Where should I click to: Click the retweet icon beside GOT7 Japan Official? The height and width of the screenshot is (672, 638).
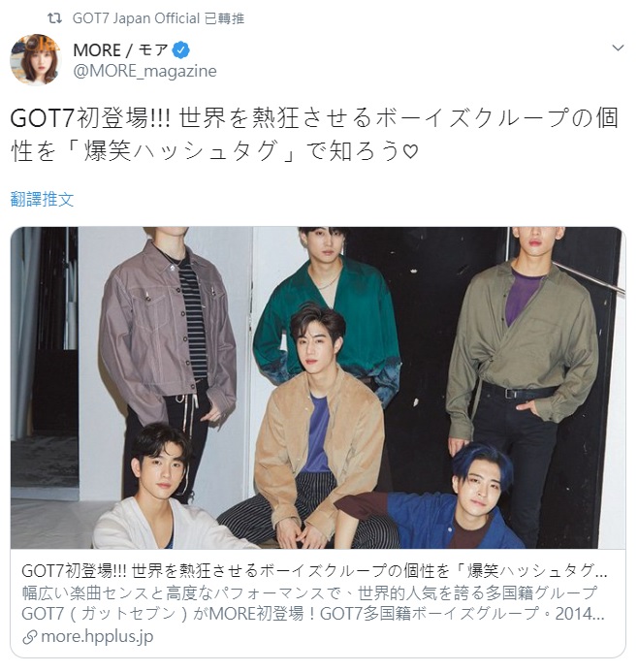[x=54, y=18]
